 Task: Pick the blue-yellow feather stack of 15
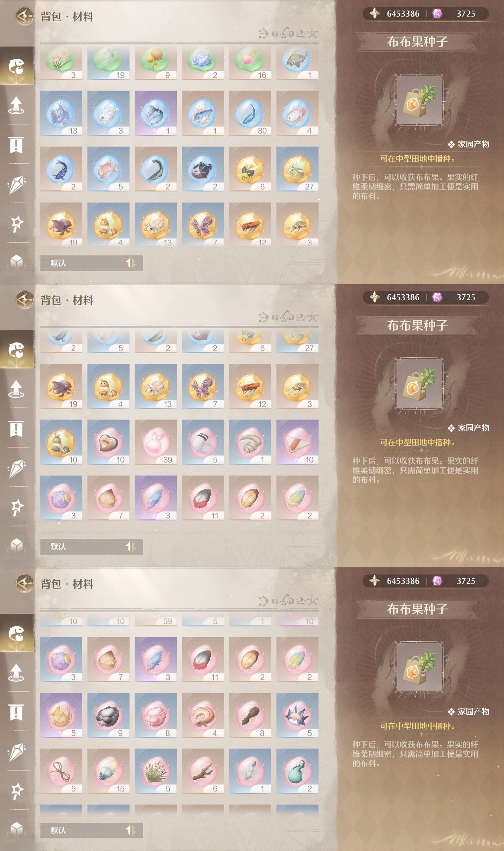click(108, 771)
